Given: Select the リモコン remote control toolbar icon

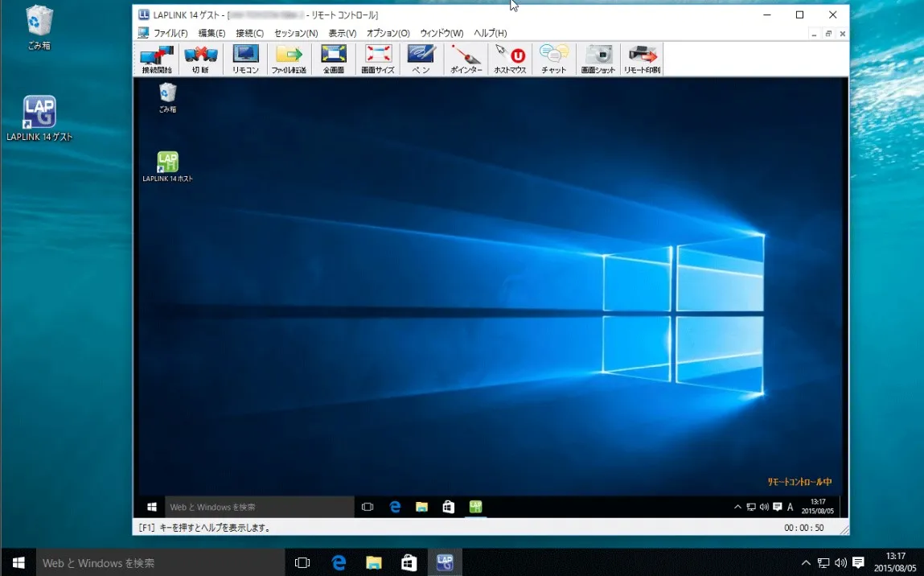Looking at the screenshot, I should (x=245, y=59).
